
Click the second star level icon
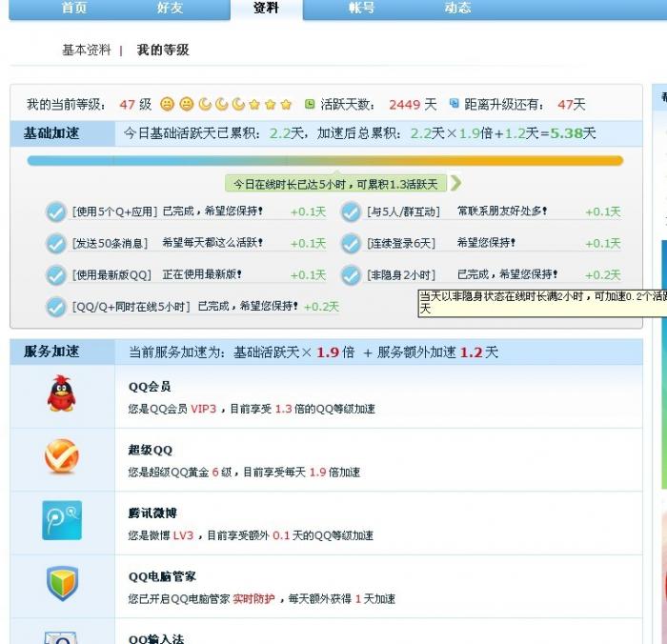tap(271, 104)
